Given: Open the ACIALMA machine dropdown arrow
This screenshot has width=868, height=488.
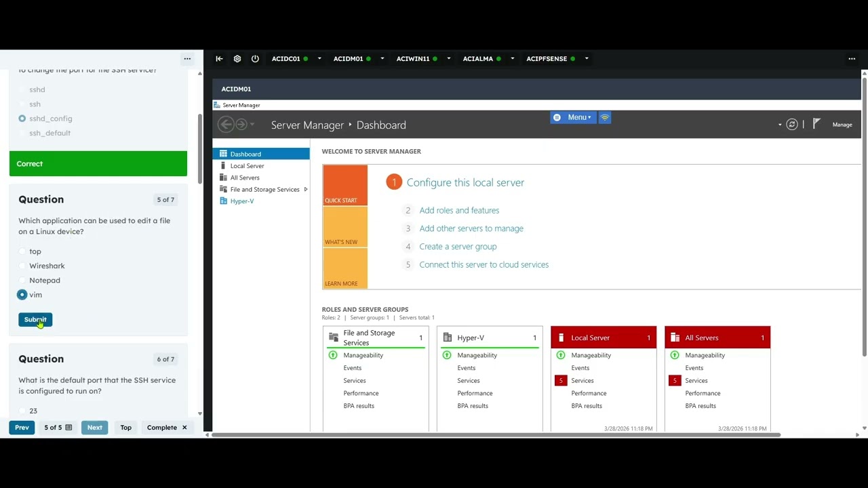Looking at the screenshot, I should point(512,59).
